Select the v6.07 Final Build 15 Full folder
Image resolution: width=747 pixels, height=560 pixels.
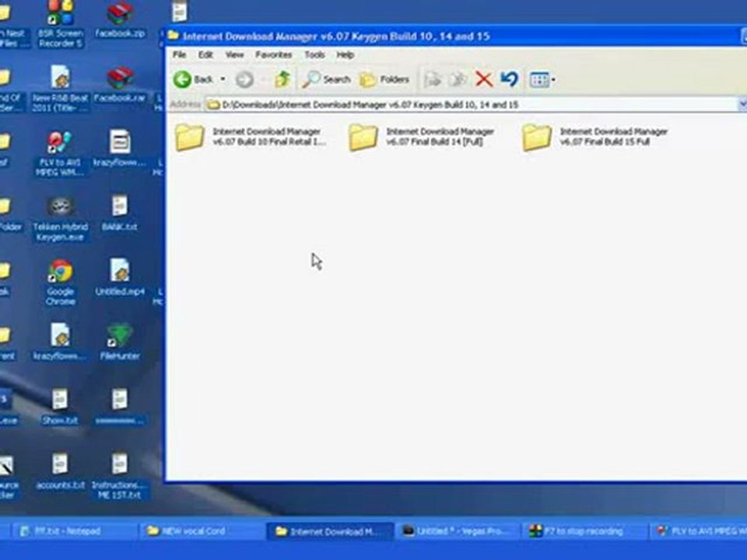pyautogui.click(x=595, y=137)
